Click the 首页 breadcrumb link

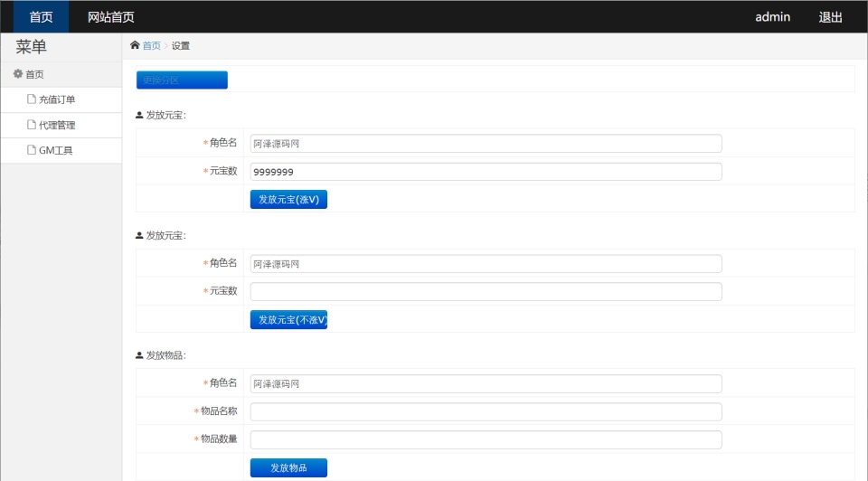coord(152,45)
